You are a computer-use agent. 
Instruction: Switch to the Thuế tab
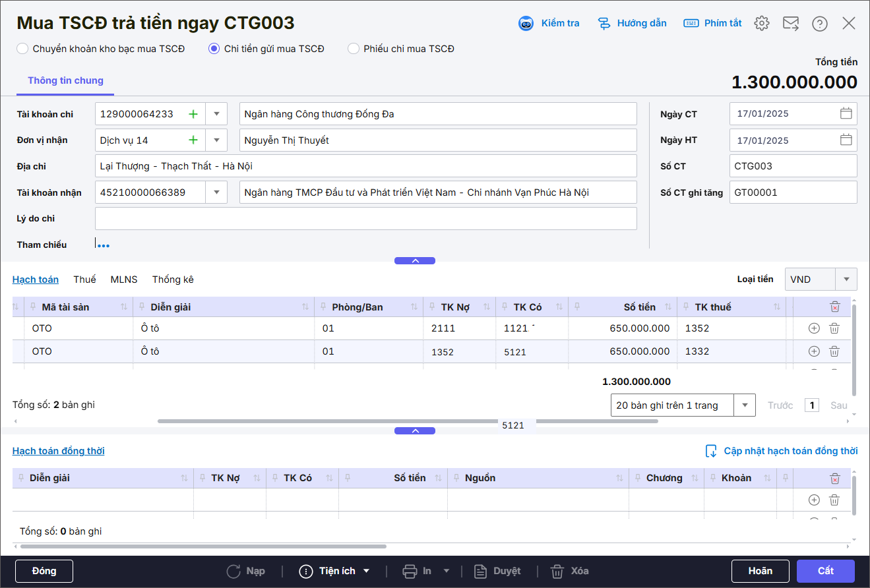coord(84,279)
